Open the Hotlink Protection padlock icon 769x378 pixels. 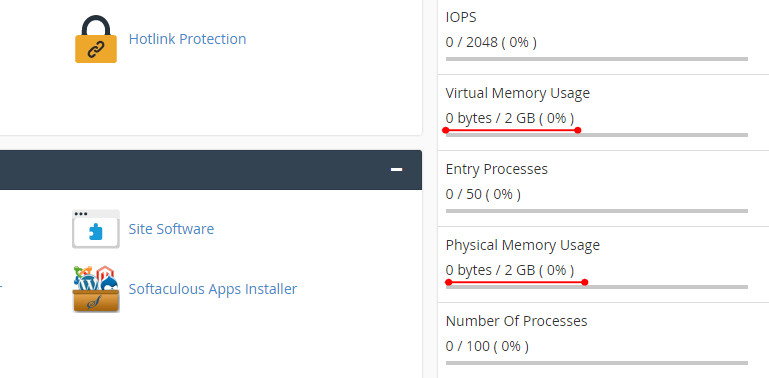click(96, 39)
